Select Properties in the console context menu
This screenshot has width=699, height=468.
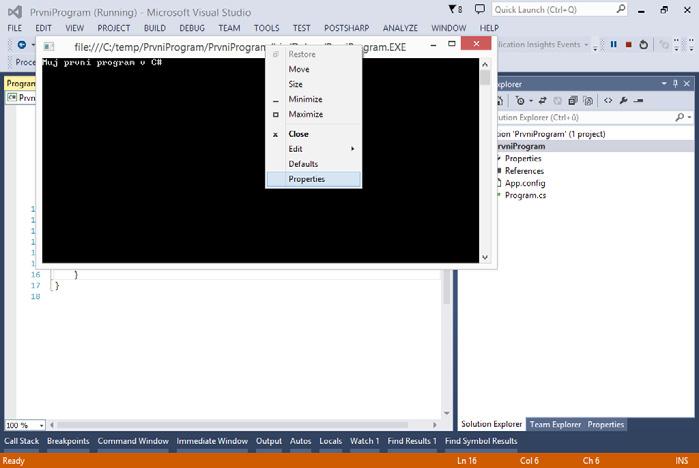(x=314, y=179)
